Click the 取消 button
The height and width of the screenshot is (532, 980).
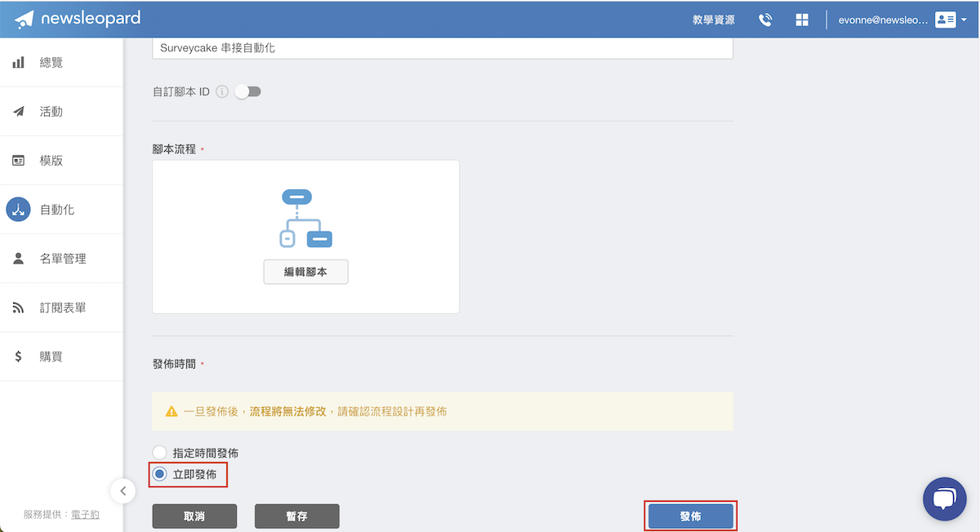194,516
